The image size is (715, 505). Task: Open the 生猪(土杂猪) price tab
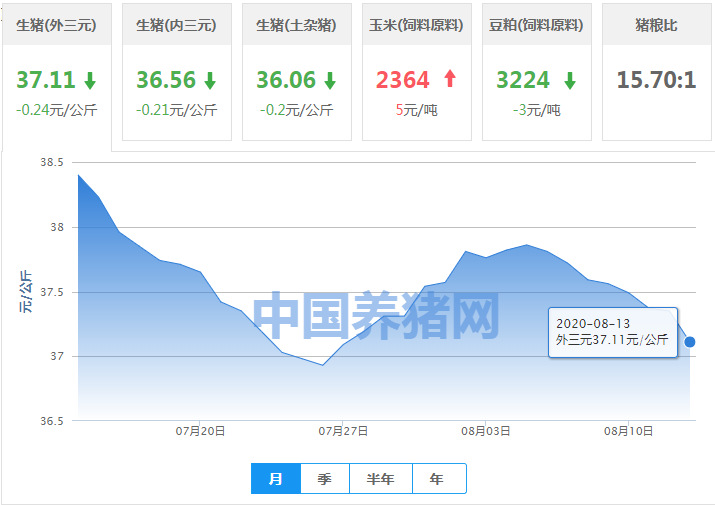(296, 25)
